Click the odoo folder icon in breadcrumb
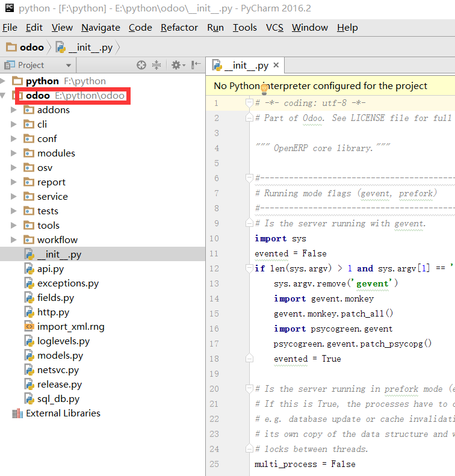The image size is (455, 476). 11,47
